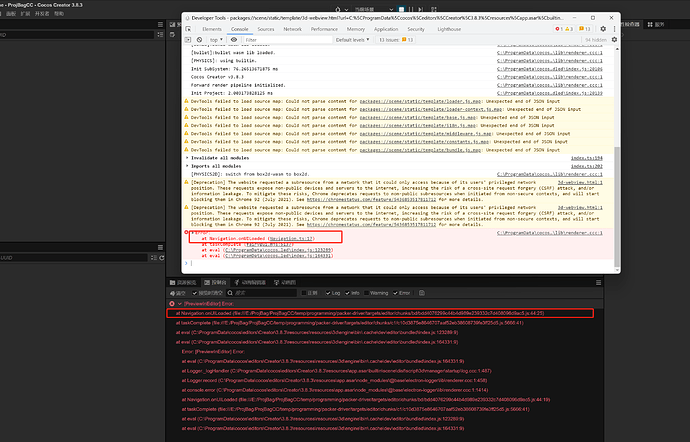Click the 13 issues badge in the DevTools tab bar
The height and width of the screenshot is (442, 690).
(585, 29)
